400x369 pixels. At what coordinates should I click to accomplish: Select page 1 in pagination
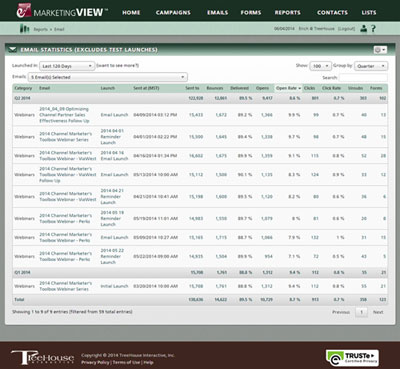pyautogui.click(x=361, y=312)
